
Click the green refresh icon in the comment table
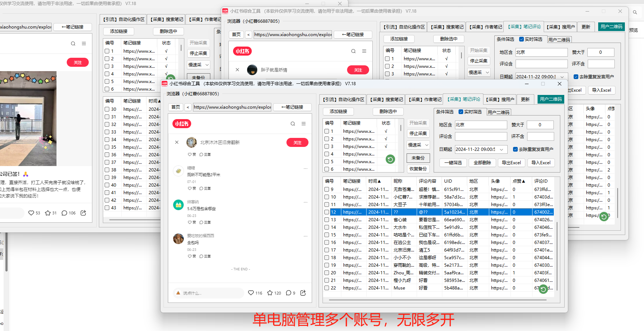click(x=543, y=289)
